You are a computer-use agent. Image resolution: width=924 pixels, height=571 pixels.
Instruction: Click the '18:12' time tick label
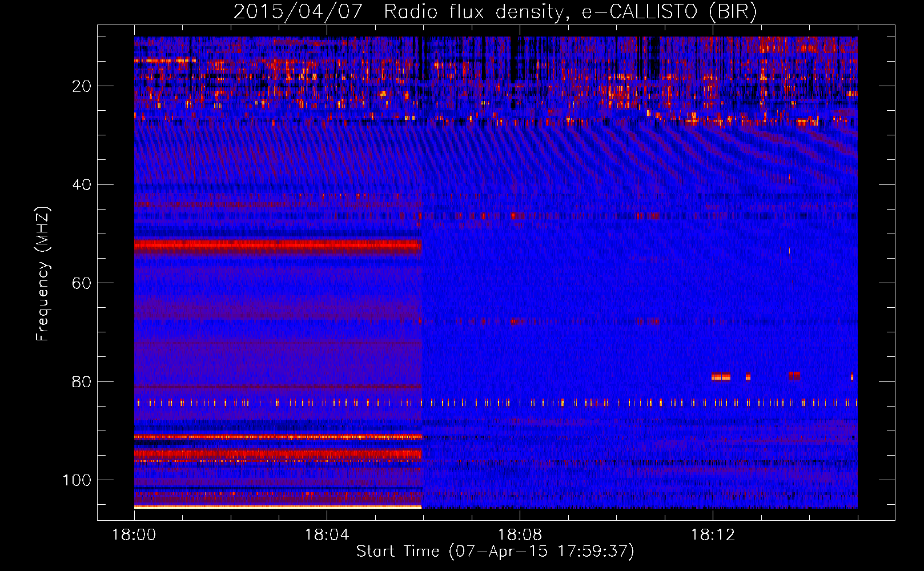713,535
